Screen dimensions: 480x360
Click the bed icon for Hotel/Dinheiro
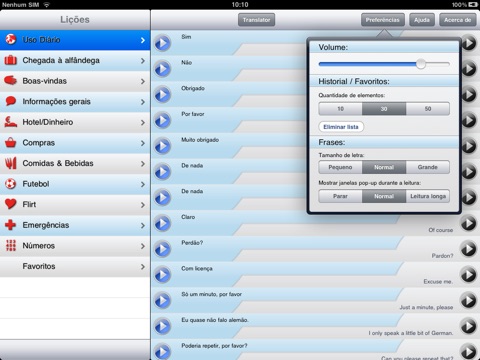[x=11, y=122]
